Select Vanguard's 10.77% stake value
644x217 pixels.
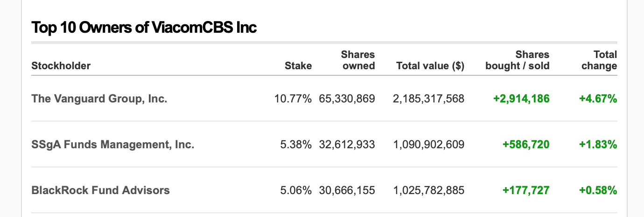[293, 99]
